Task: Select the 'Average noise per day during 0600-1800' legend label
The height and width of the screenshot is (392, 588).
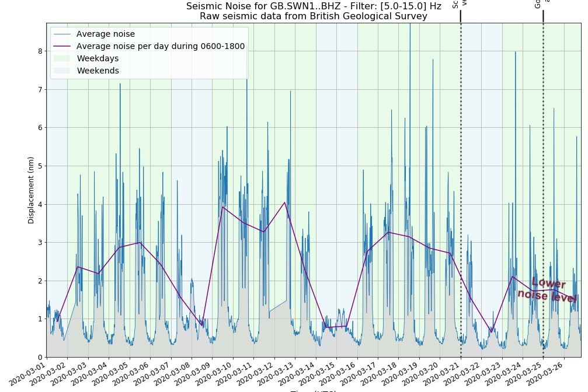Action: point(161,46)
